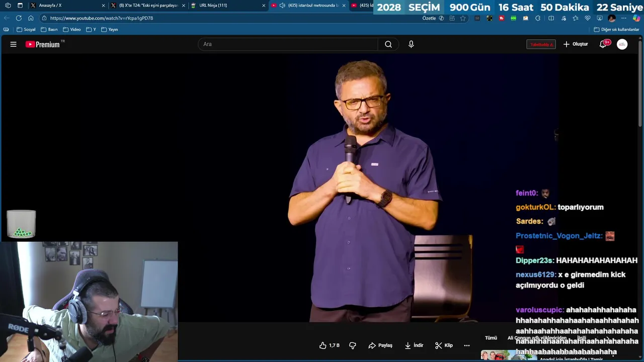The image size is (644, 362).
Task: Close the Anasayfa / X tab
Action: point(104,6)
